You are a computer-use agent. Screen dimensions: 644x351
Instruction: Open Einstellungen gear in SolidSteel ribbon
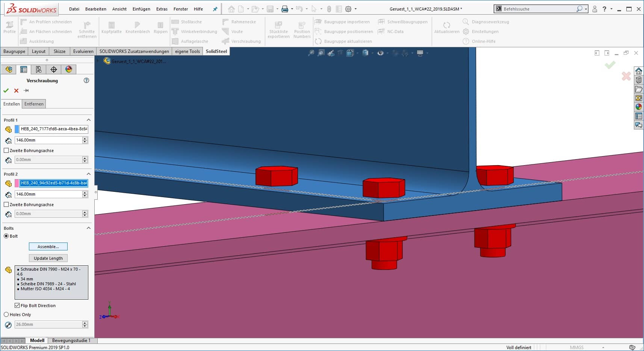(x=481, y=32)
